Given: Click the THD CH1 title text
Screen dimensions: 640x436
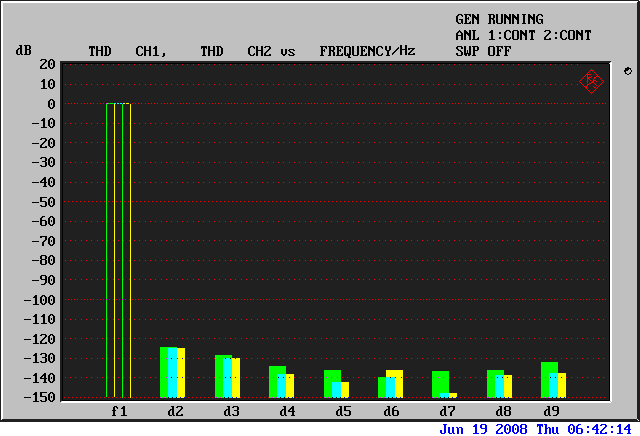Looking at the screenshot, I should click(128, 51).
